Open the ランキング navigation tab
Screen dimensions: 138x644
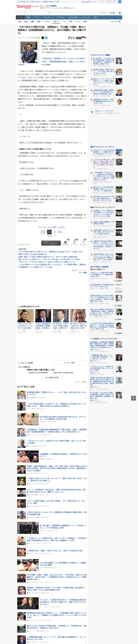[x=86, y=17]
